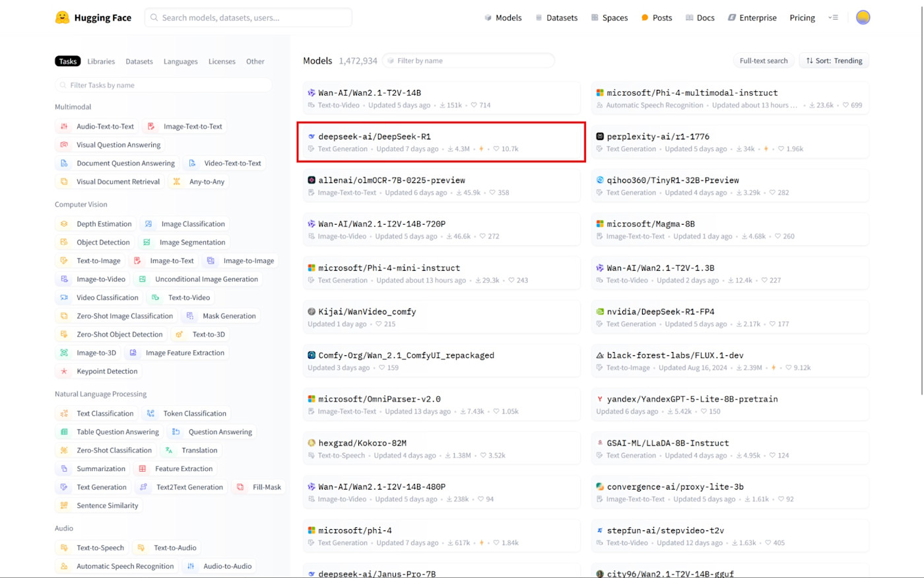Viewport: 924px width, 578px height.
Task: Open the Sort: Trending dropdown
Action: [834, 61]
